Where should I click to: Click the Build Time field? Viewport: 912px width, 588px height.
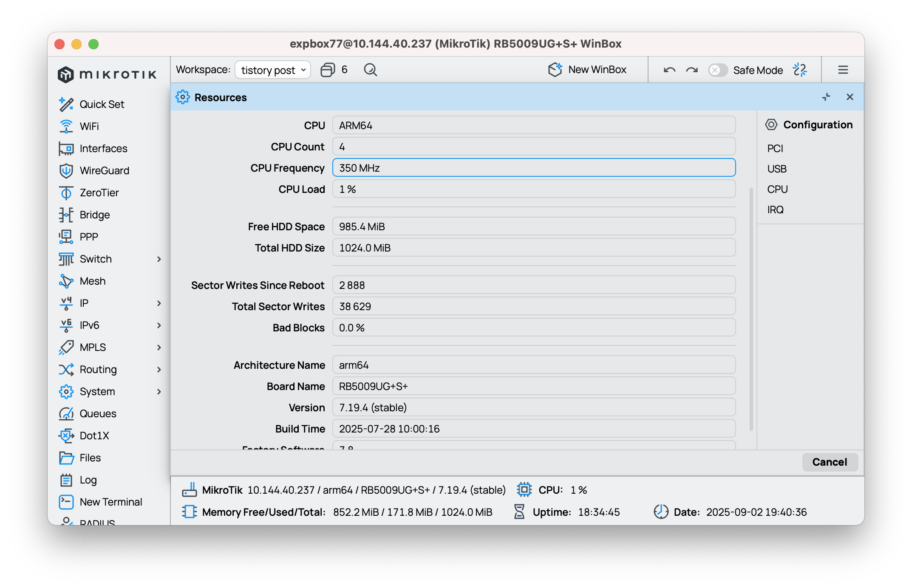click(534, 429)
